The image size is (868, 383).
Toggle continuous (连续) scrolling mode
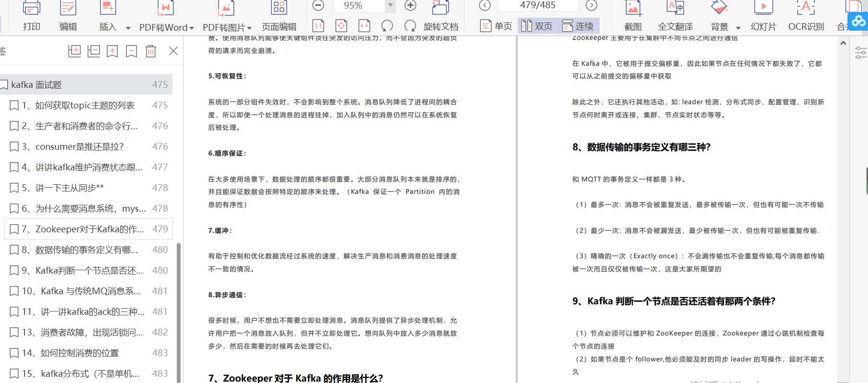coord(578,26)
